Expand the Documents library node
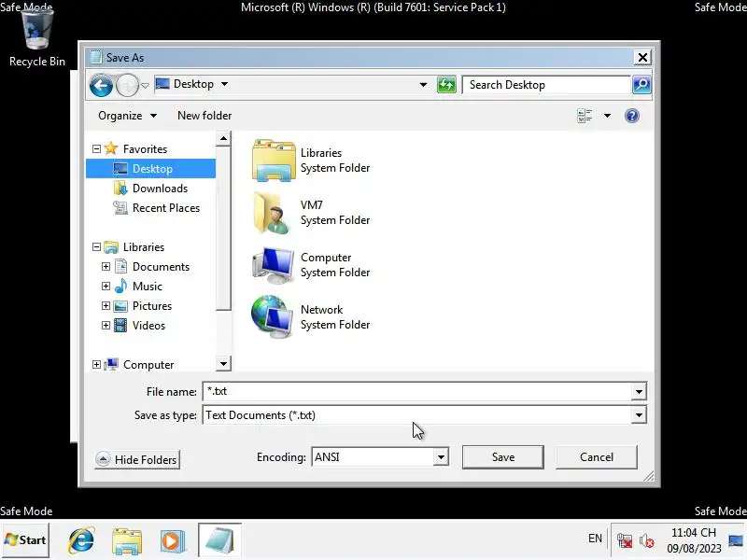747x560 pixels. pyautogui.click(x=106, y=267)
